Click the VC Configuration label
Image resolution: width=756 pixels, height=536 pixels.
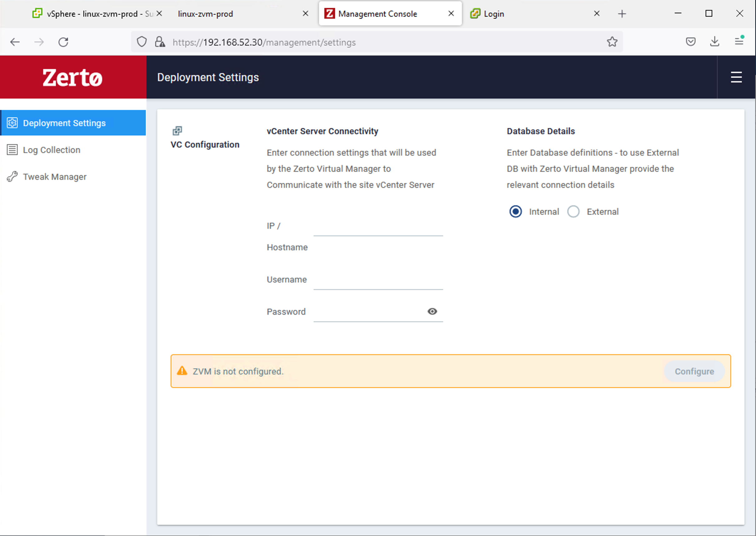[205, 145]
